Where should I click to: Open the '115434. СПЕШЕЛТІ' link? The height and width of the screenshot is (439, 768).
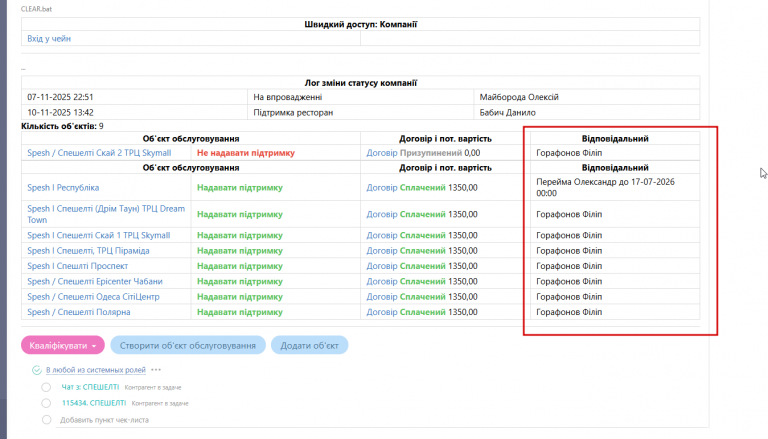click(94, 403)
